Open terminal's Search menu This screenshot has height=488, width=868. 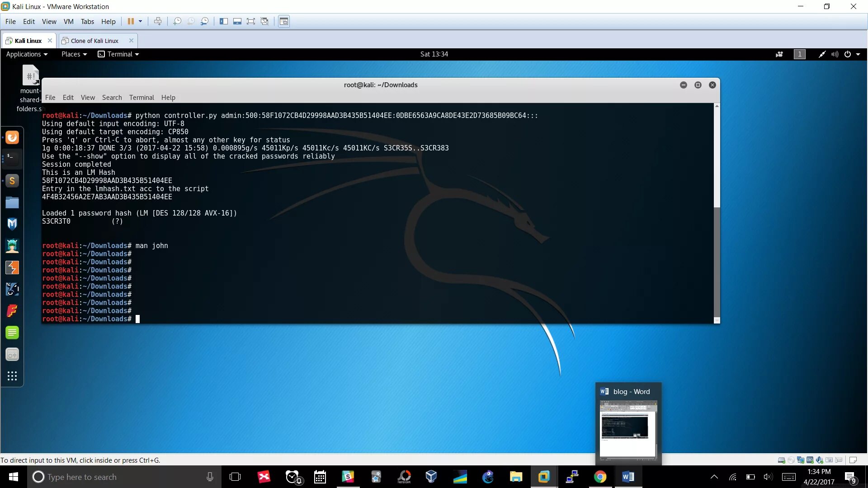click(112, 98)
